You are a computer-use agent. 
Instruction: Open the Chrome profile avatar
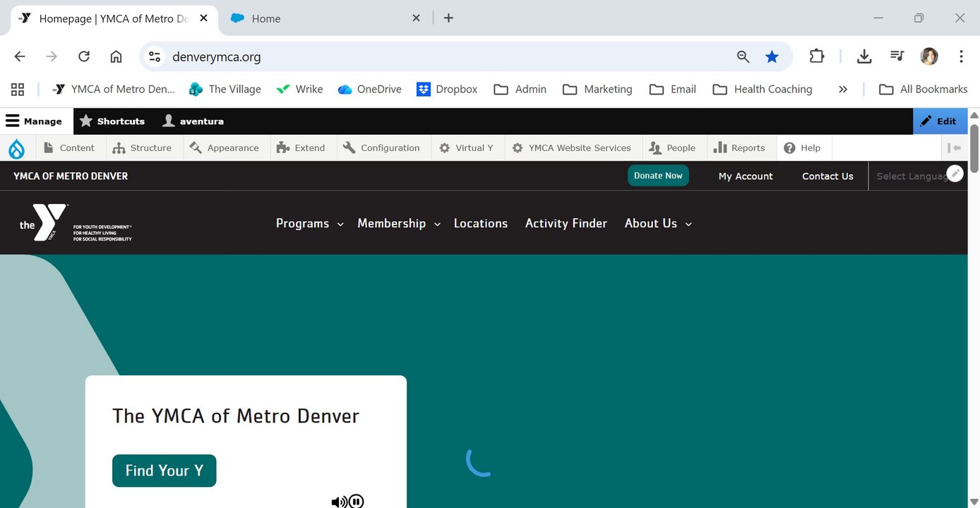[x=929, y=56]
